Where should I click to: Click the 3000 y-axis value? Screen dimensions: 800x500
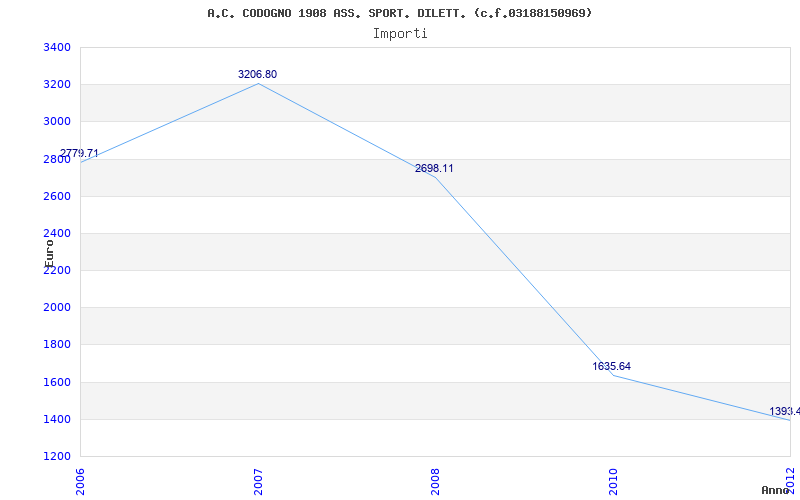click(x=56, y=122)
